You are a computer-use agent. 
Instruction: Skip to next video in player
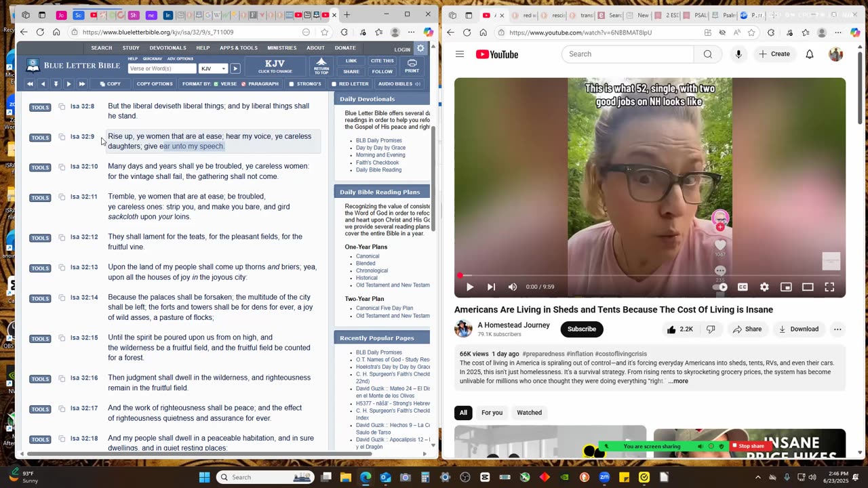[x=491, y=287]
